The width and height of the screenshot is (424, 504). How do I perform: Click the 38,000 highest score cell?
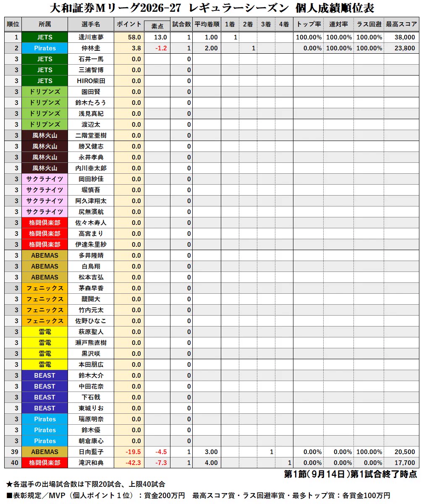(402, 37)
